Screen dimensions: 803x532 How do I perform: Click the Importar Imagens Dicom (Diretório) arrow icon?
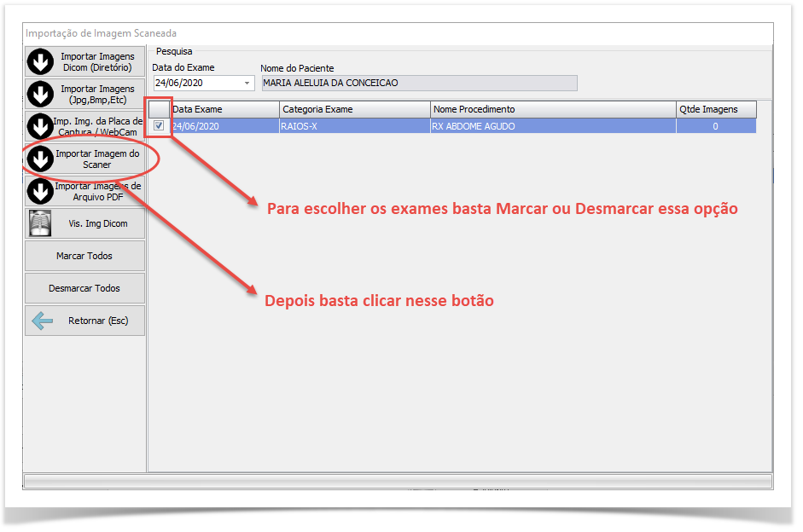coord(40,62)
